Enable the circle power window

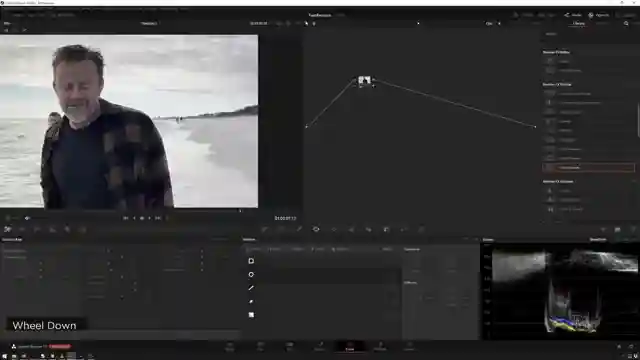click(x=251, y=274)
